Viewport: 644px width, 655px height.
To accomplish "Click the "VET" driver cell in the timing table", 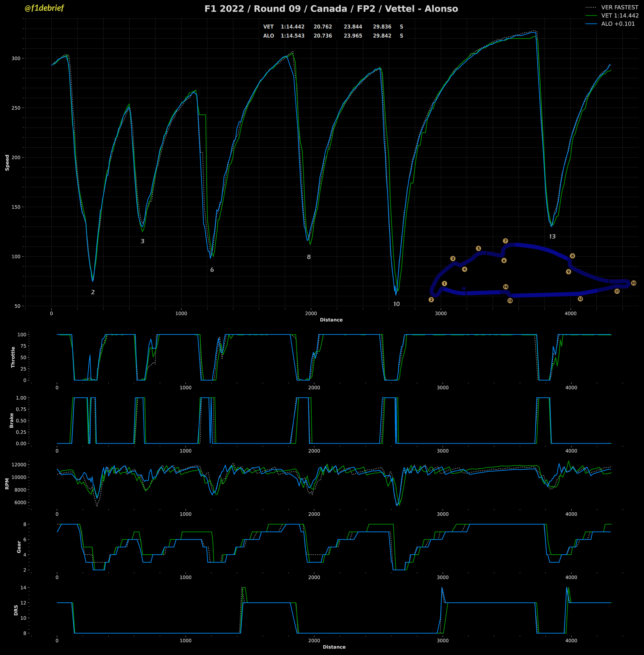I will [x=269, y=27].
